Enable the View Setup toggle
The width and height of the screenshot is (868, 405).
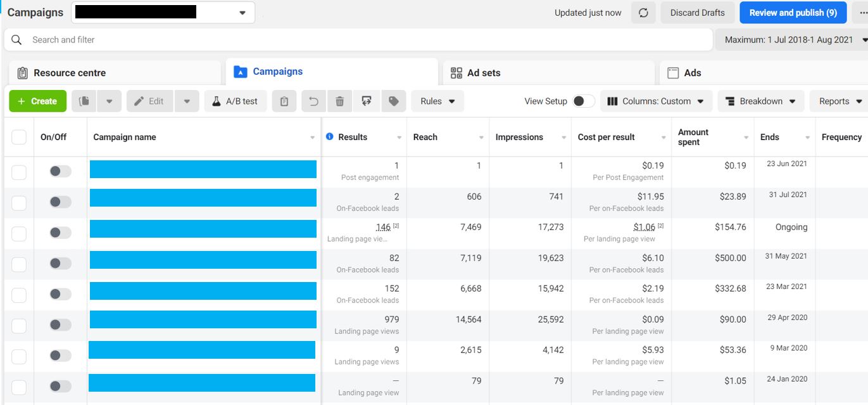tap(584, 100)
